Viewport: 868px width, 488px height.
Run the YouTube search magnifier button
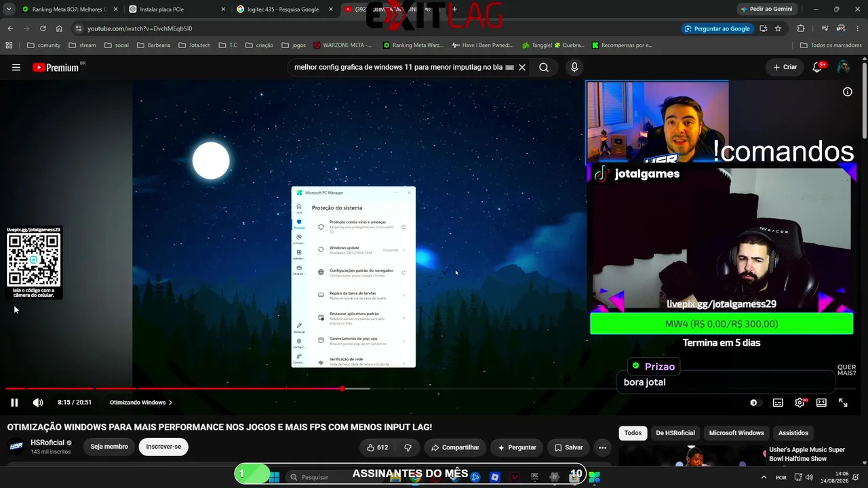(x=544, y=67)
